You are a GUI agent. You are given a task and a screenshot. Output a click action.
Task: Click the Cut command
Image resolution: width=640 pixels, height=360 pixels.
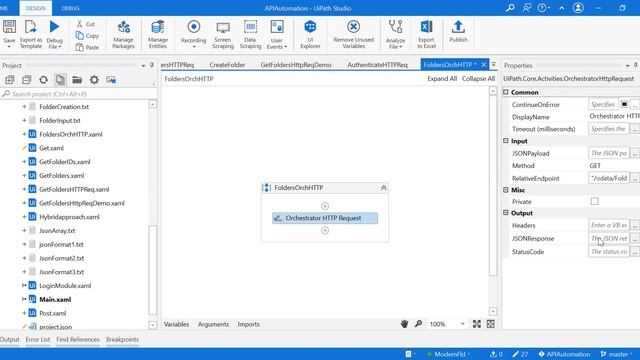[86, 24]
